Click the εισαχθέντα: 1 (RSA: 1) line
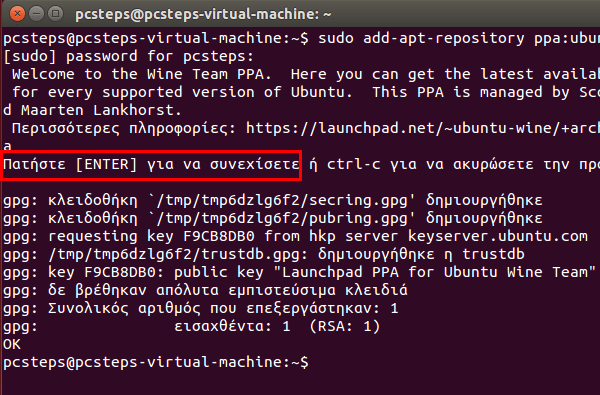 click(277, 326)
